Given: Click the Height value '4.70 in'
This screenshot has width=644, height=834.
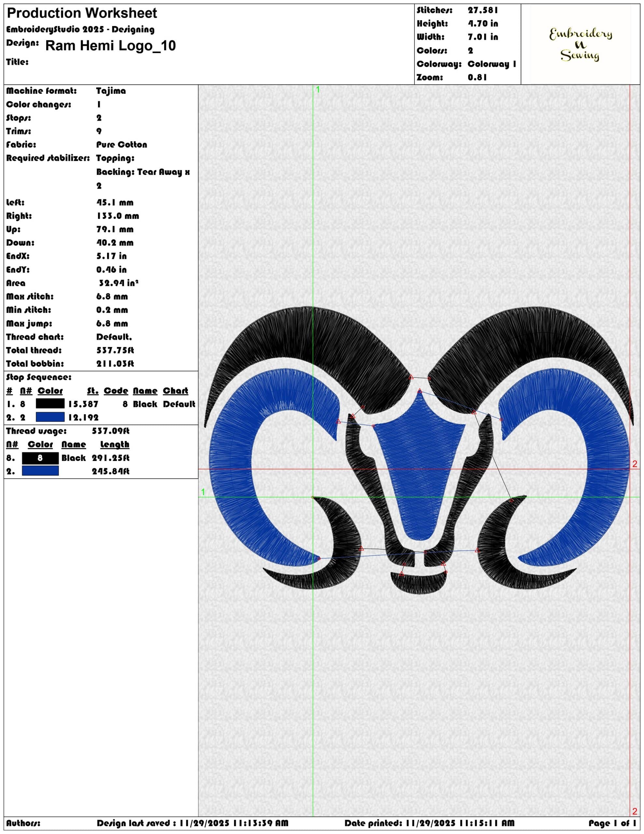Looking at the screenshot, I should pos(483,24).
